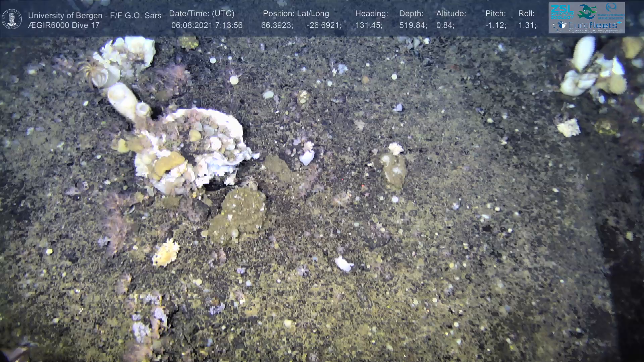
Task: Click the Altitude value 0.84
Action: point(445,25)
